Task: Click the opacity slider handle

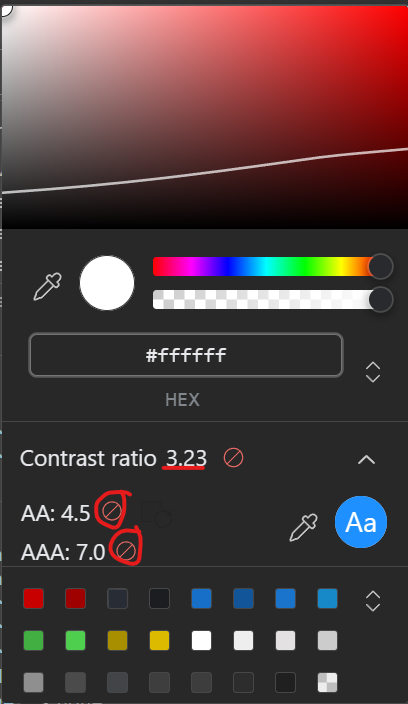Action: (381, 299)
